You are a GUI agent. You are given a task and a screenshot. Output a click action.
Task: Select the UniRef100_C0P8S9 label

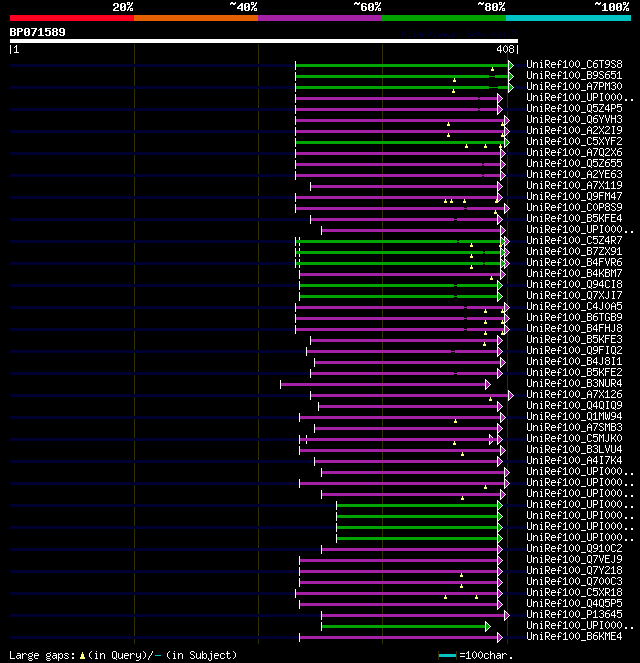574,207
